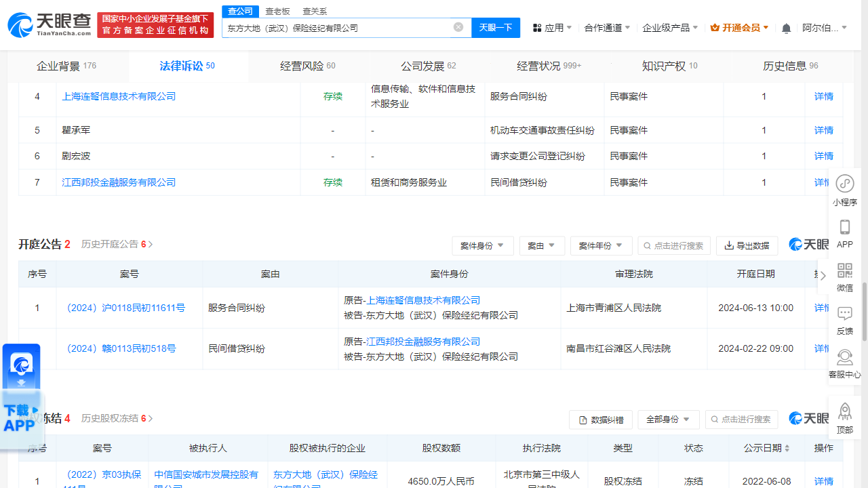Viewport: 868px width, 488px height.
Task: Select the 查关系 search mode tab
Action: click(x=315, y=11)
